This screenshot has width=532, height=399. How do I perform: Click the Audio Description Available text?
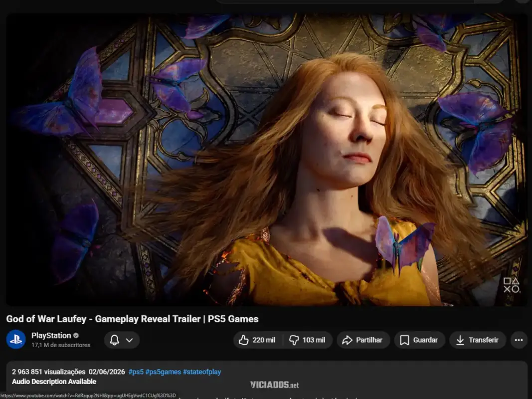pyautogui.click(x=54, y=382)
